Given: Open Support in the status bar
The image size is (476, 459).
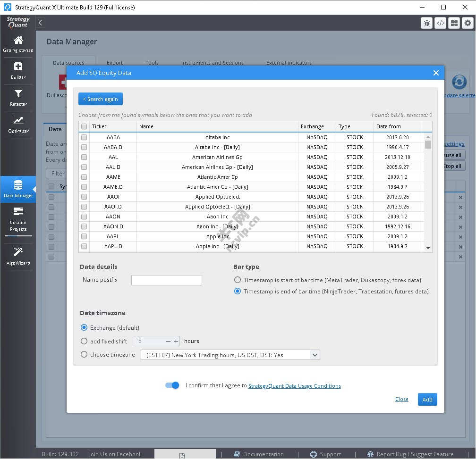Looking at the screenshot, I should (x=325, y=454).
